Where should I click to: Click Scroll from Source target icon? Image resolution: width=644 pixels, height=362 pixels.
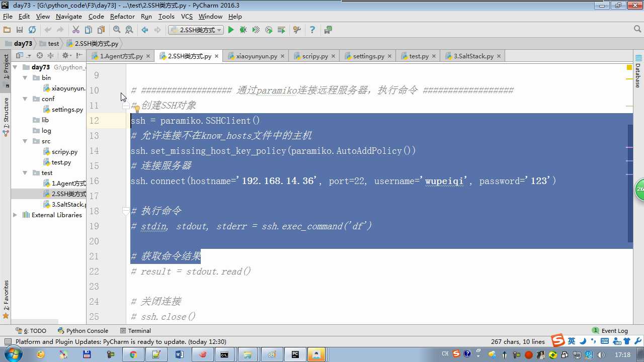coord(40,56)
